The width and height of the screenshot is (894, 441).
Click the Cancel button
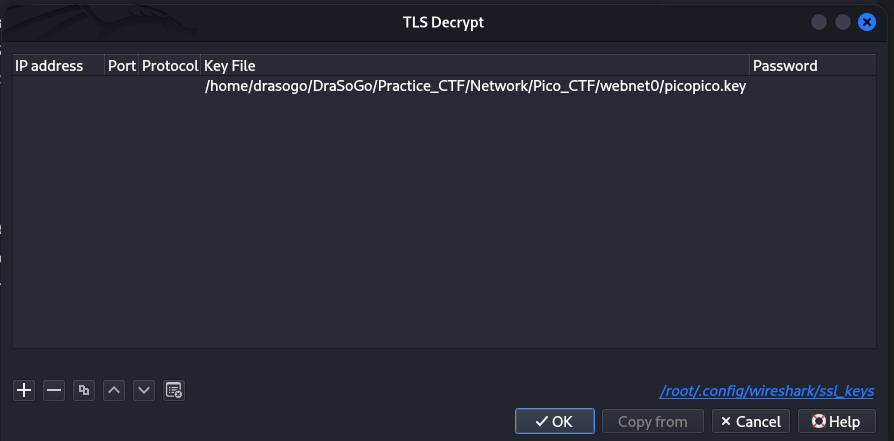pyautogui.click(x=751, y=422)
